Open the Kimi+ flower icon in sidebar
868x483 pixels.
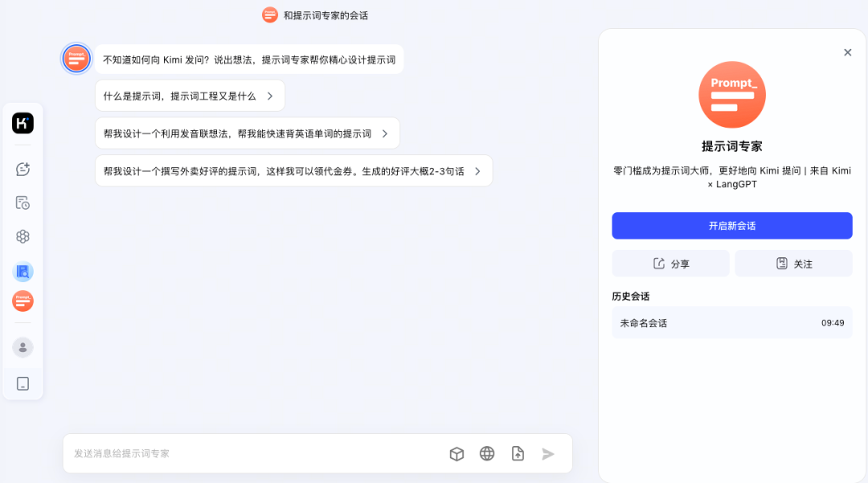23,236
